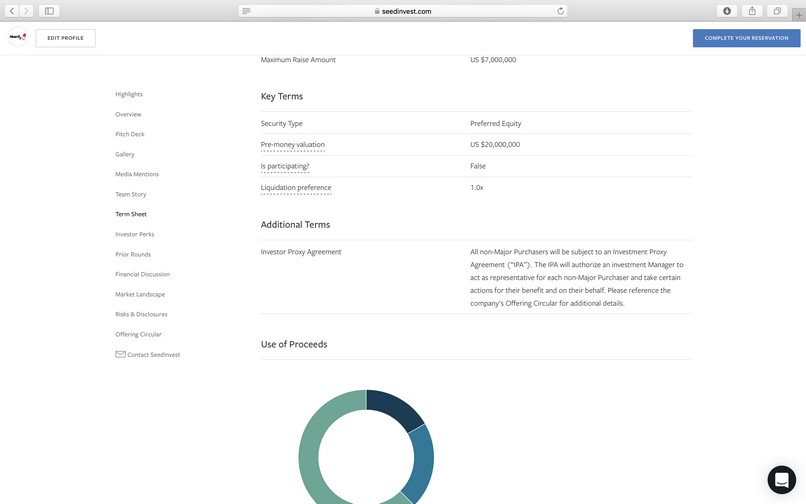Click the Liquidation preference term
Screen dimensions: 806x504
(x=295, y=188)
